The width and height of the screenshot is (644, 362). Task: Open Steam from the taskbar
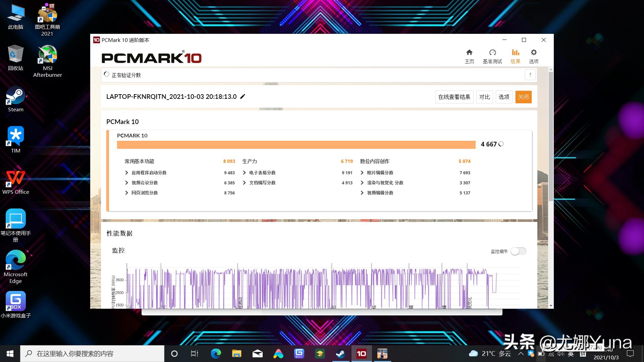(340, 354)
